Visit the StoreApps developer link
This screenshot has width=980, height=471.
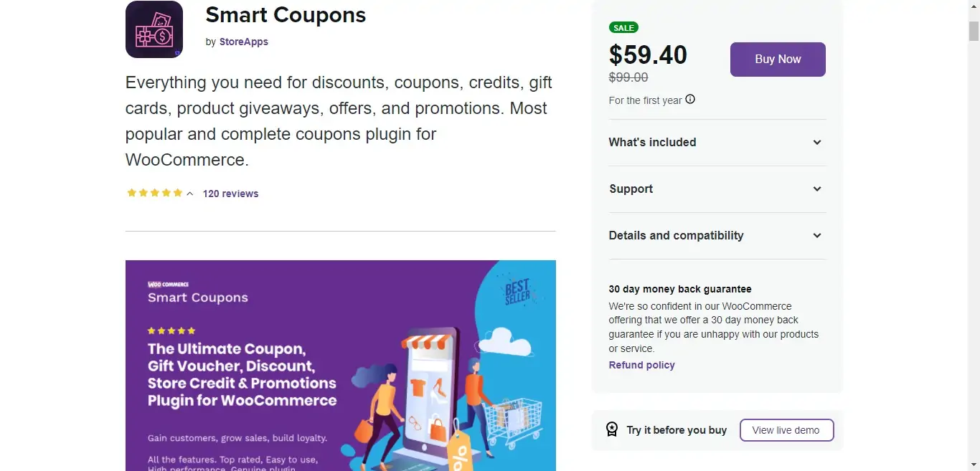(244, 42)
